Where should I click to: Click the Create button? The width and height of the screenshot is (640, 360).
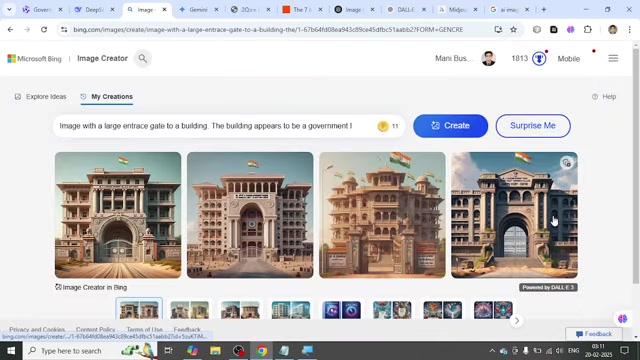coord(450,126)
